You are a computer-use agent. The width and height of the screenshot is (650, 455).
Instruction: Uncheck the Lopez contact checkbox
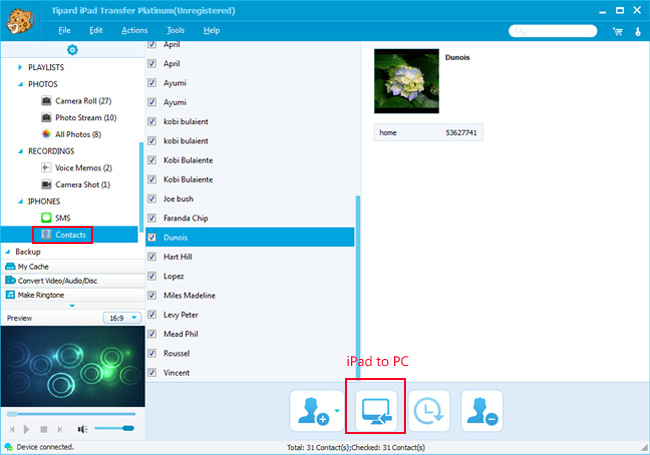click(152, 276)
